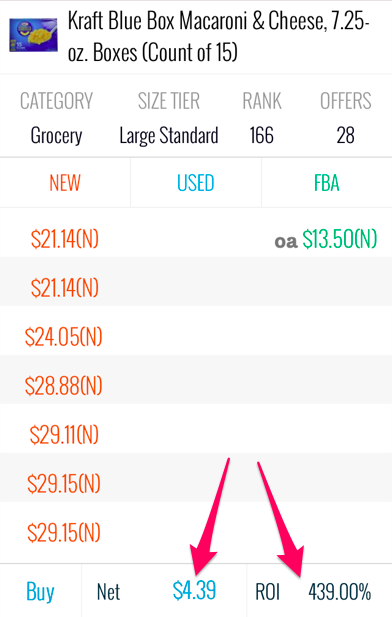This screenshot has height=617, width=392.
Task: Switch to the USED offers tab
Action: 196,183
